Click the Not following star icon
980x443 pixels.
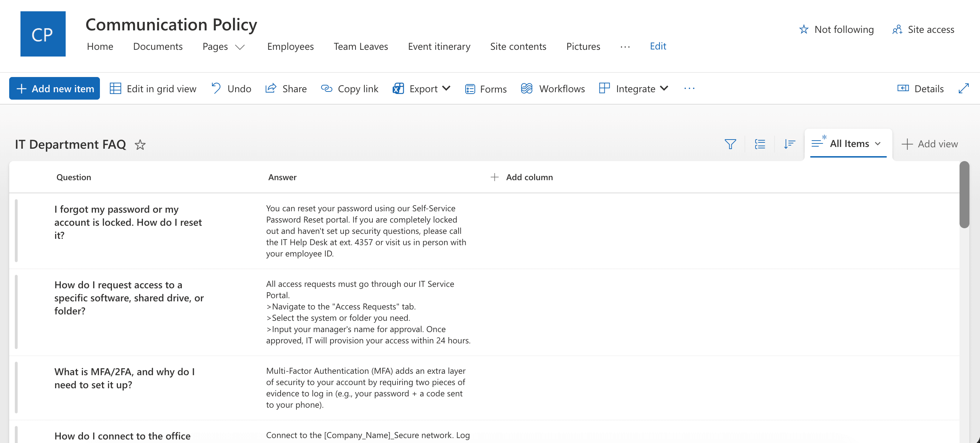(x=803, y=29)
